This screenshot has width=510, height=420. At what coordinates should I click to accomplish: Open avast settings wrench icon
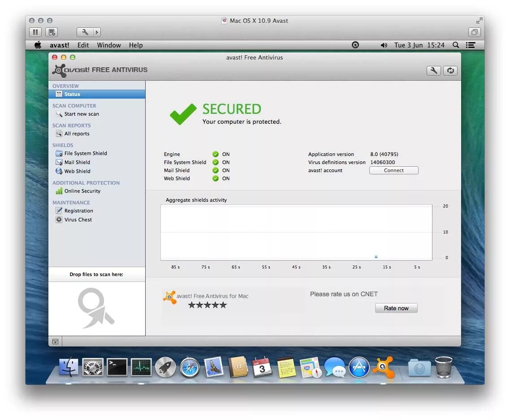(x=433, y=70)
